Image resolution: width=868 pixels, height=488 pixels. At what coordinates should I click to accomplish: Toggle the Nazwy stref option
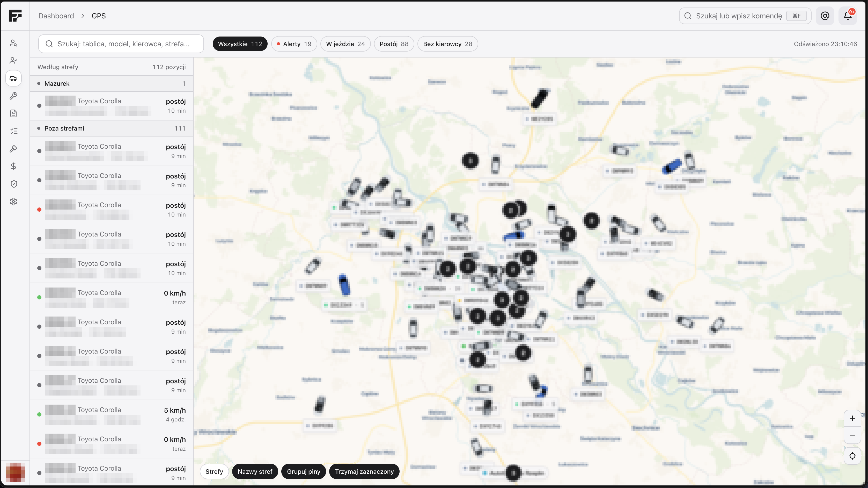coord(255,471)
